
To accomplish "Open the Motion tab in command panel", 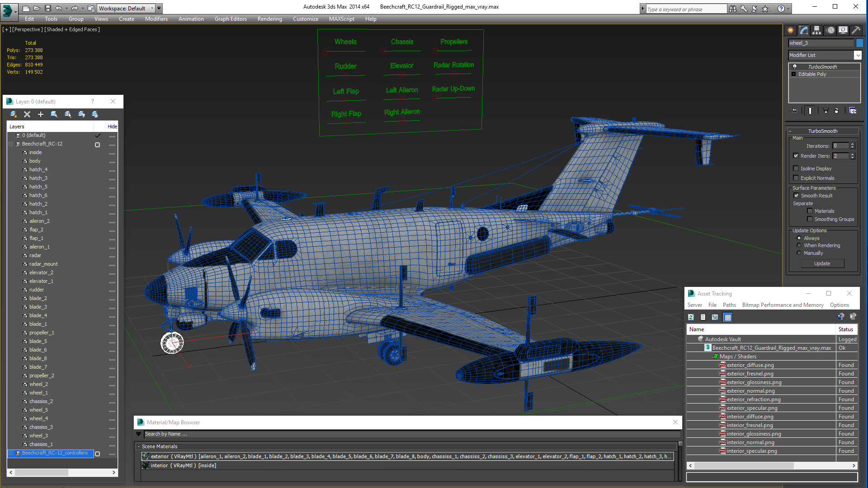I will coord(830,30).
